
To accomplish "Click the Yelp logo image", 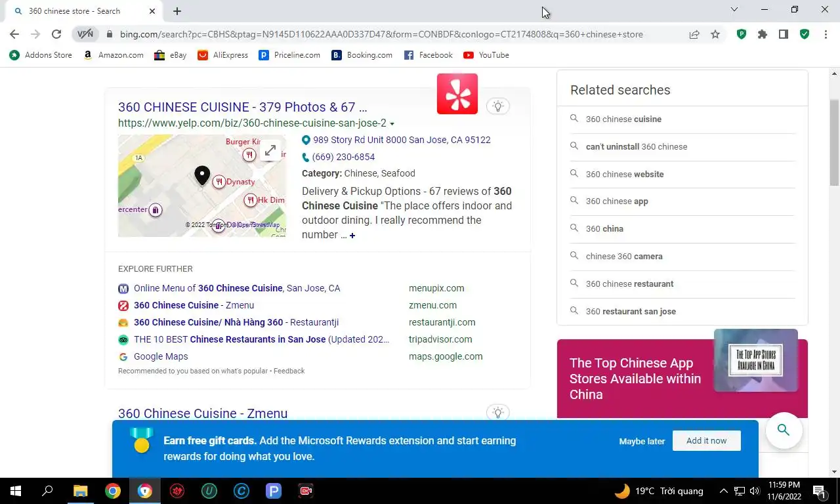I will tap(457, 94).
